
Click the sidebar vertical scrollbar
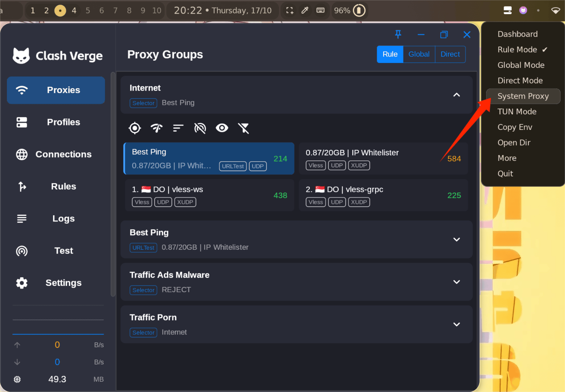(113, 184)
